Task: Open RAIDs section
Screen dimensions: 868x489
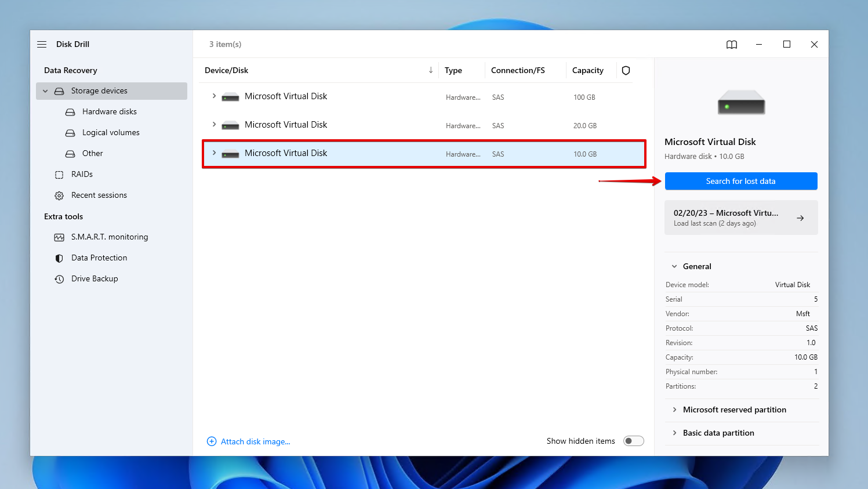Action: click(82, 174)
